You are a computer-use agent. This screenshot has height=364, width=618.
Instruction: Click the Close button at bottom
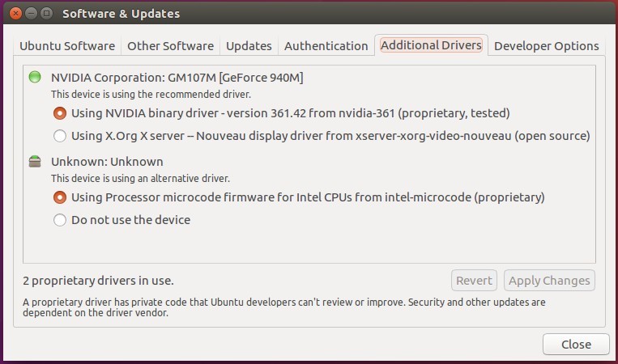click(x=576, y=345)
